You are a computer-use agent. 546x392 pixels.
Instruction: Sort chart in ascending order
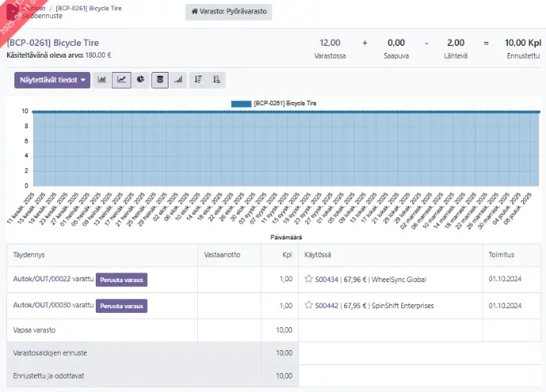point(217,80)
